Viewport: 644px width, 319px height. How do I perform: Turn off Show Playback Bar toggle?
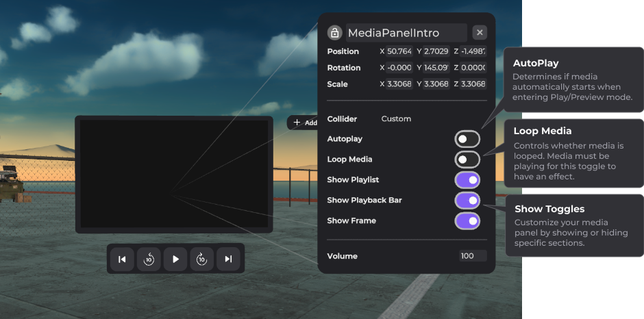[x=467, y=201]
